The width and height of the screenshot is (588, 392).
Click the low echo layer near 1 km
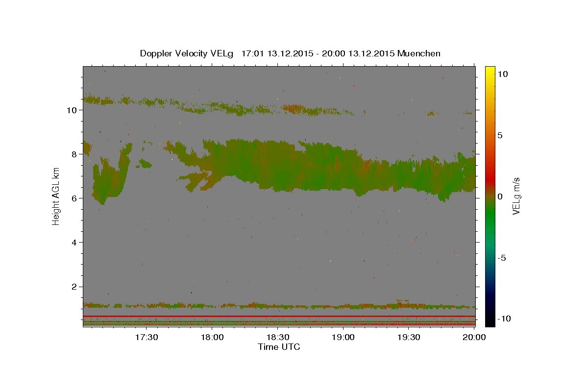click(x=279, y=306)
